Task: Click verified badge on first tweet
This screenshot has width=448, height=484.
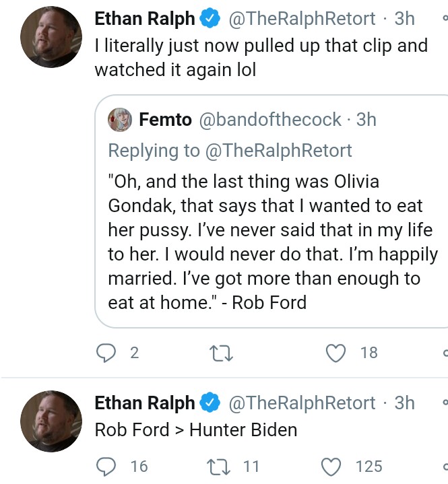Action: 210,19
